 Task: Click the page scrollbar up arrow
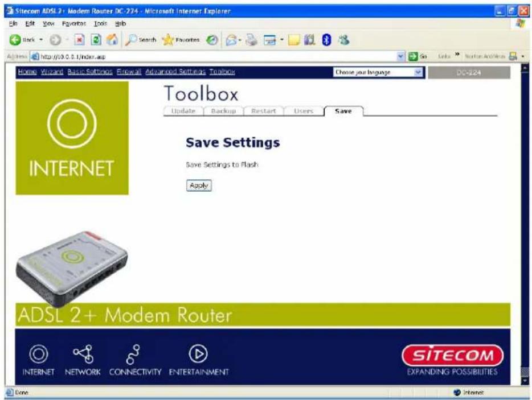coord(525,68)
